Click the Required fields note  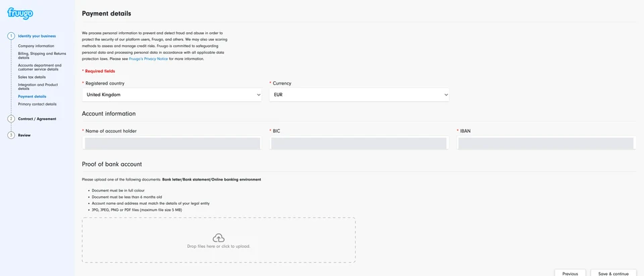tap(99, 71)
